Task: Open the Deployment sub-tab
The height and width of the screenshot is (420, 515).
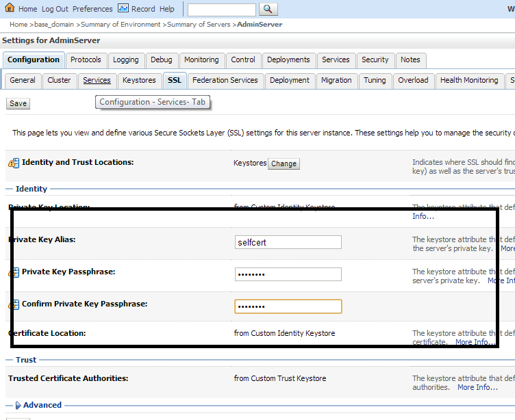Action: 290,81
